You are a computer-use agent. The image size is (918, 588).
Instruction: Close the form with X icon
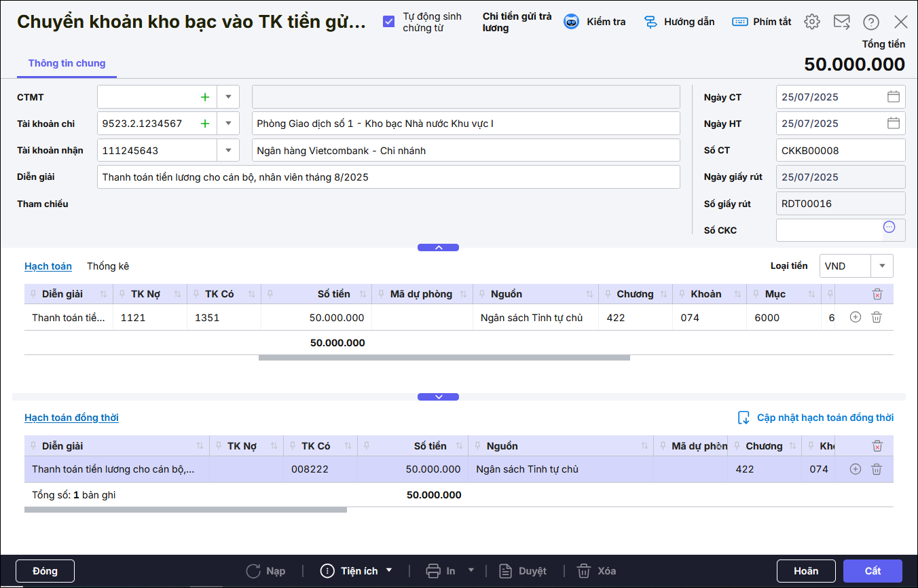click(901, 22)
